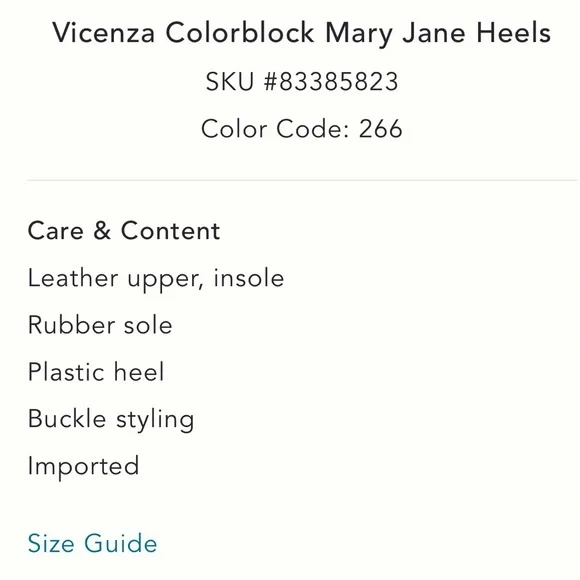Click the words Mary Jane in the title
The height and width of the screenshot is (580, 580).
(395, 34)
